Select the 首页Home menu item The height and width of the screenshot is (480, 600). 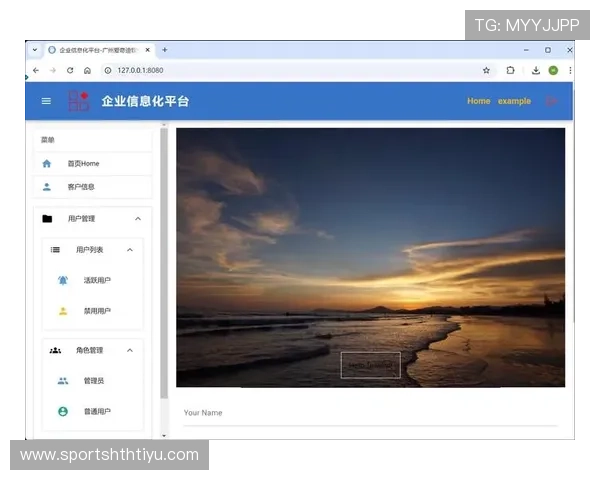coord(93,164)
